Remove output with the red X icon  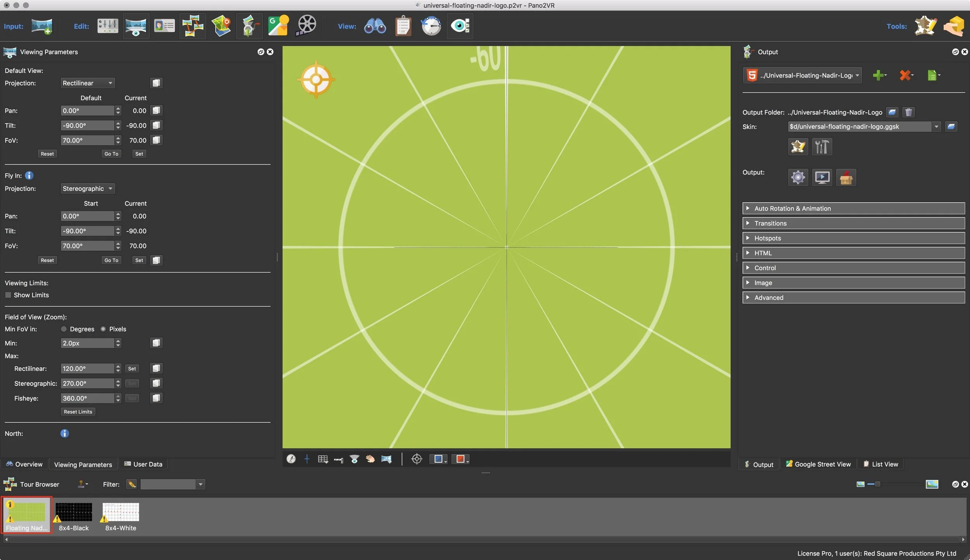tap(905, 75)
